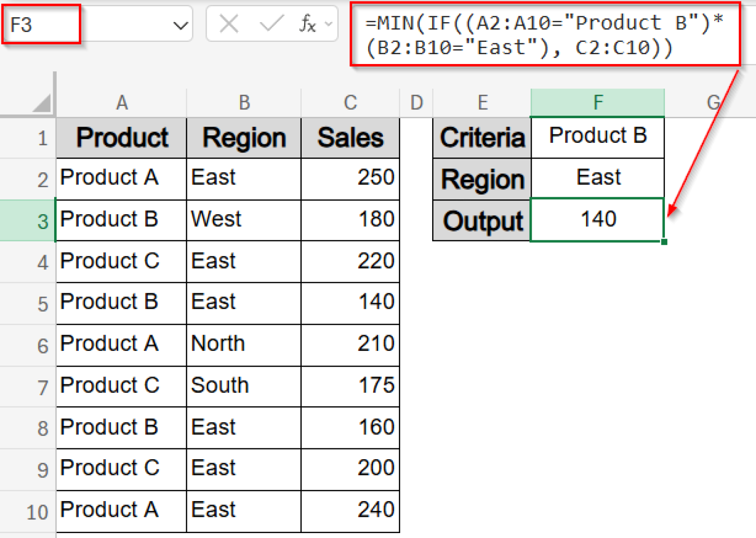Select row 3 header
The image size is (756, 538).
[43, 220]
